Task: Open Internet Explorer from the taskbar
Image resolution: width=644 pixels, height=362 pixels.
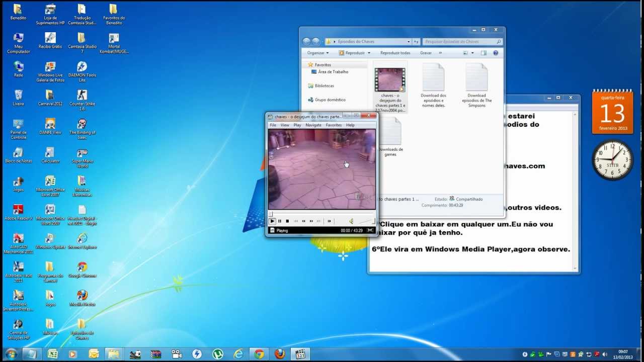Action: (x=238, y=354)
